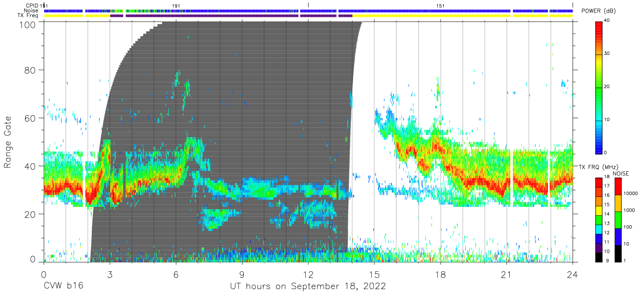This screenshot has width=644, height=297.
Task: Click the TX FRQ tick label '16'
Action: click(x=607, y=195)
